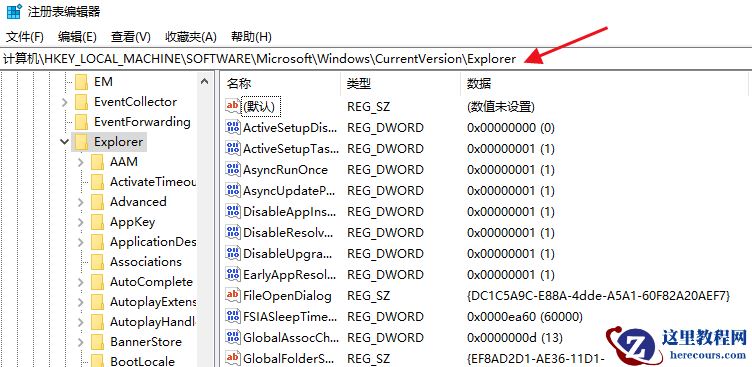Select the AsyncRunOnce value name
This screenshot has height=367, width=752.
click(x=285, y=170)
